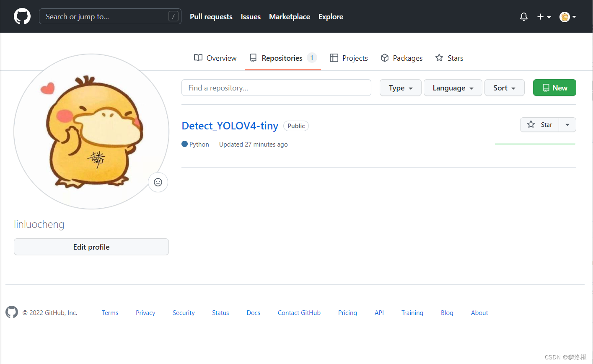Create a repository with the New button

click(554, 88)
